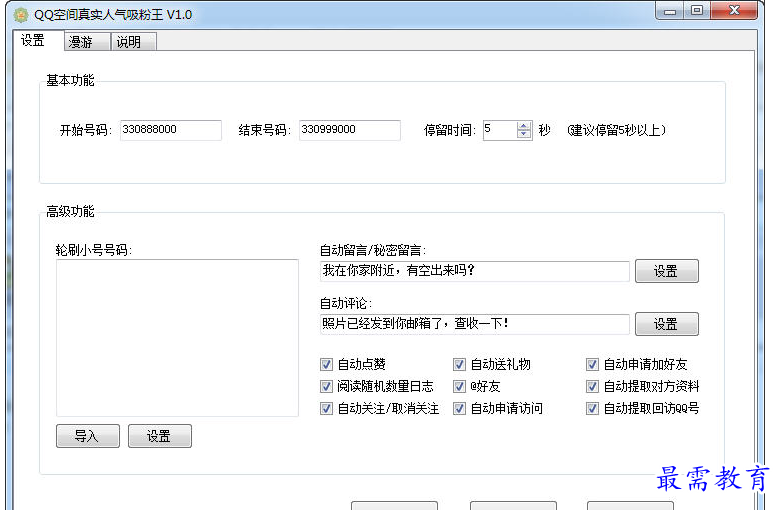Click the 开始号码 input field
778x510 pixels.
point(171,130)
